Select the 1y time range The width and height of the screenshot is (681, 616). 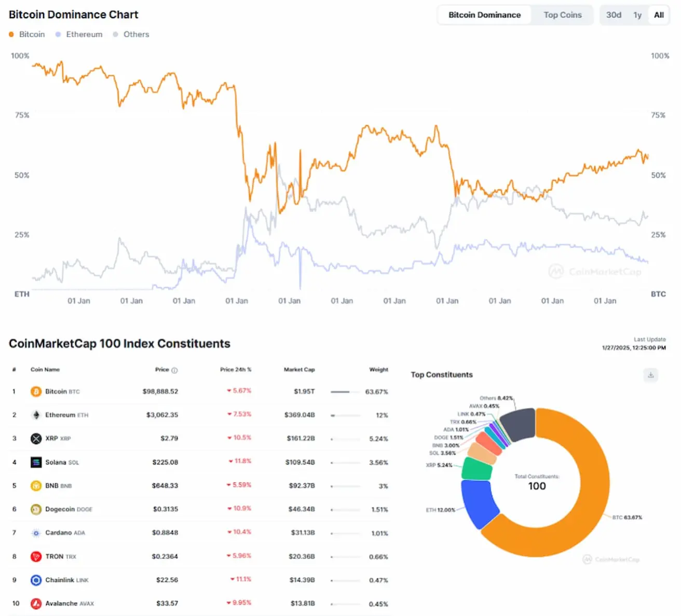pos(637,15)
